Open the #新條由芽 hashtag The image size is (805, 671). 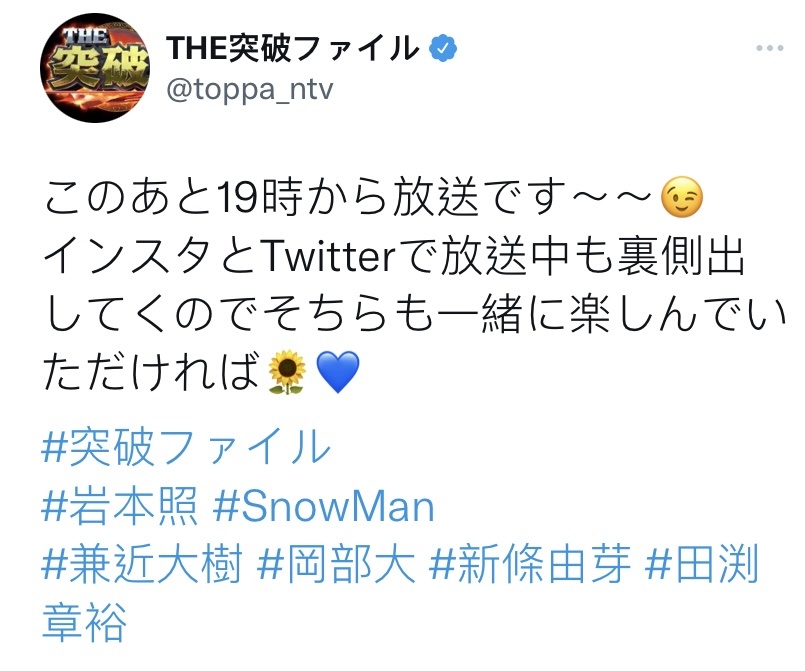point(529,564)
